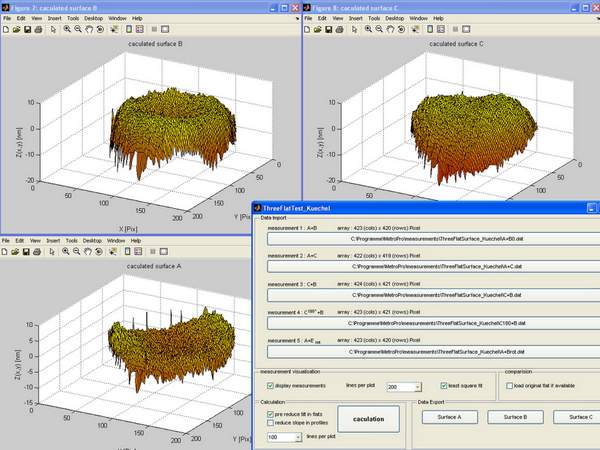600x450 pixels.
Task: Select Data Cursor tool in surface B window
Action: [114, 29]
